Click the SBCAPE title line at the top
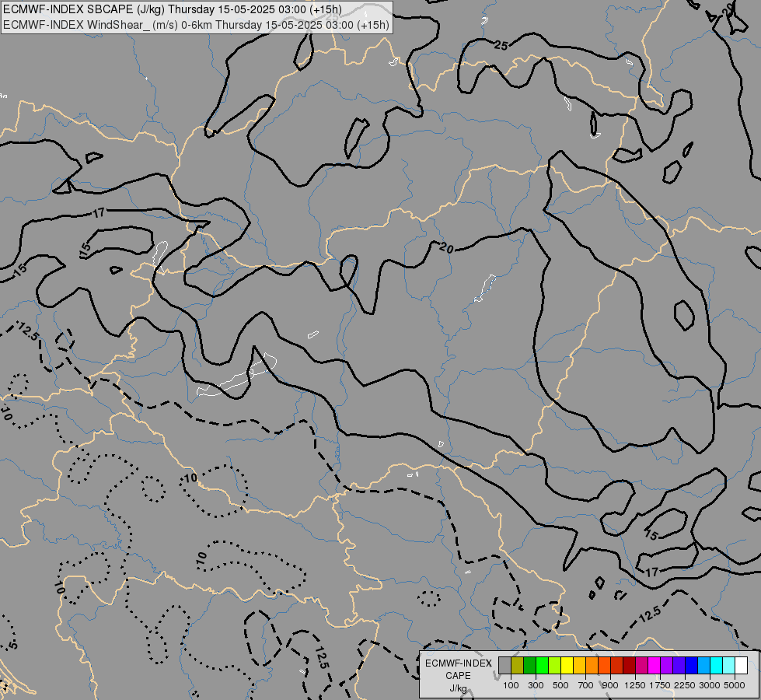The image size is (761, 700). click(x=173, y=9)
